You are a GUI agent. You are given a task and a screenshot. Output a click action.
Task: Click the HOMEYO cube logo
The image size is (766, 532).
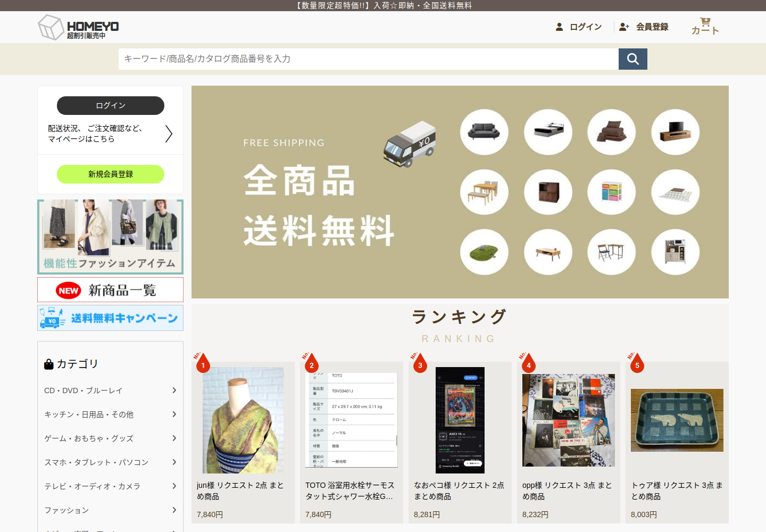[52, 27]
